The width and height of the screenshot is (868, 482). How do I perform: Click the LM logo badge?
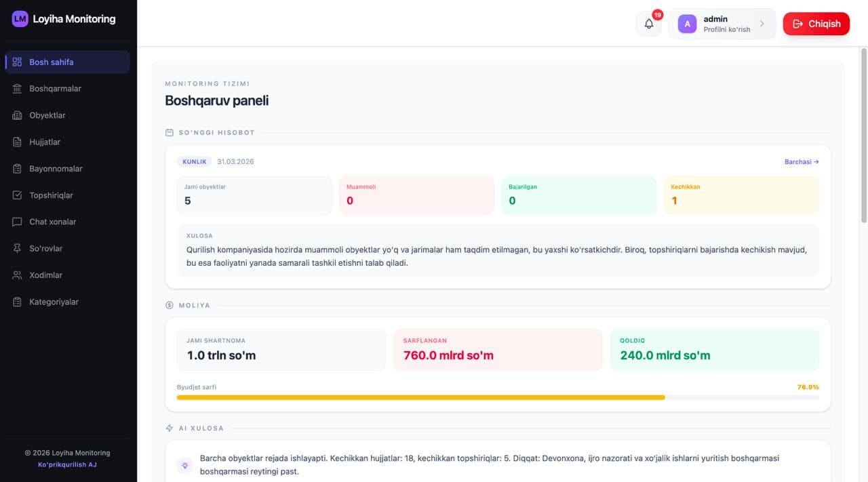click(20, 19)
